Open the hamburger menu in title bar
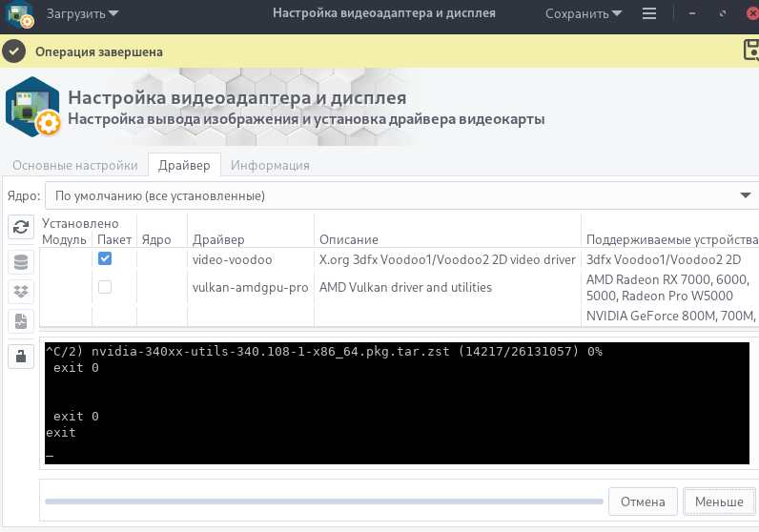This screenshot has height=532, width=759. pyautogui.click(x=649, y=14)
